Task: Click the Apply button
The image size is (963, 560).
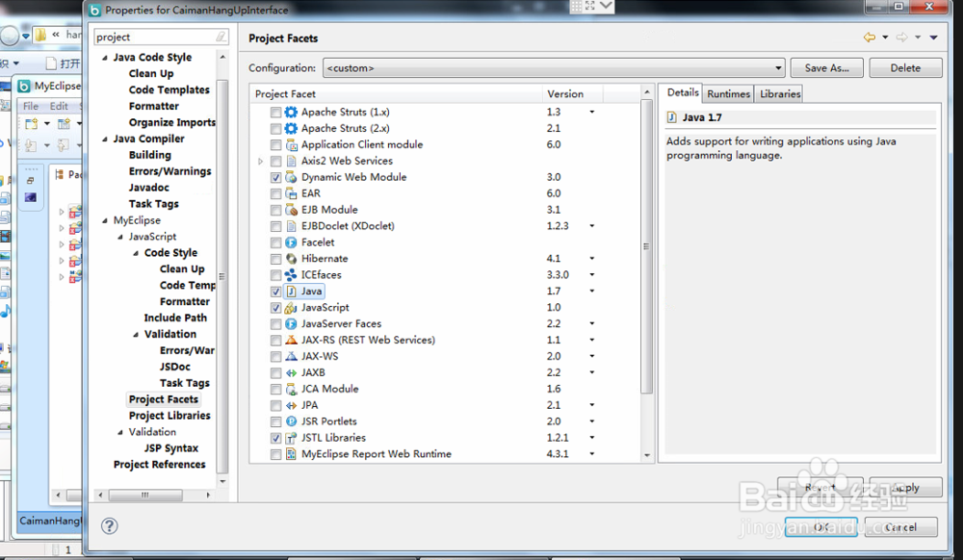Action: [x=905, y=488]
